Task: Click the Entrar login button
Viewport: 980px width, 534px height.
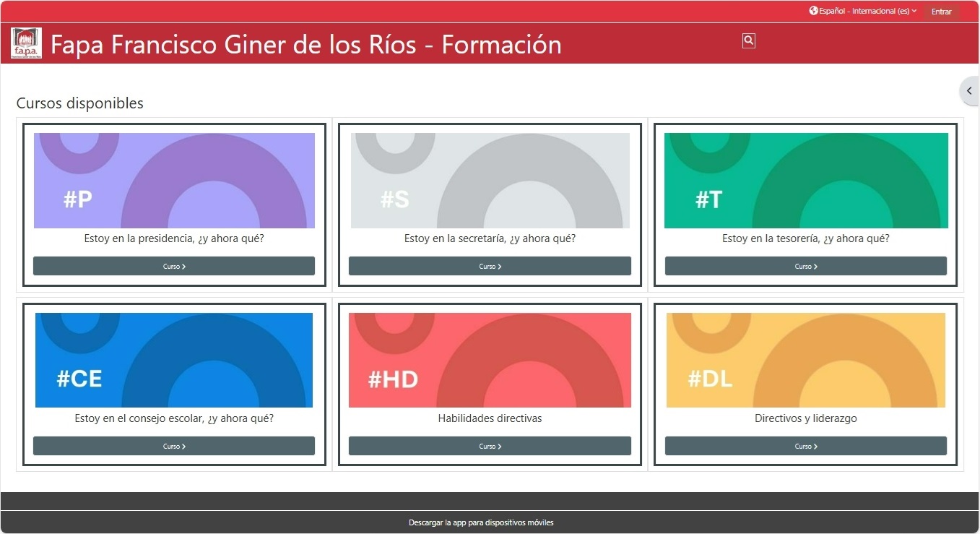Action: click(x=941, y=12)
